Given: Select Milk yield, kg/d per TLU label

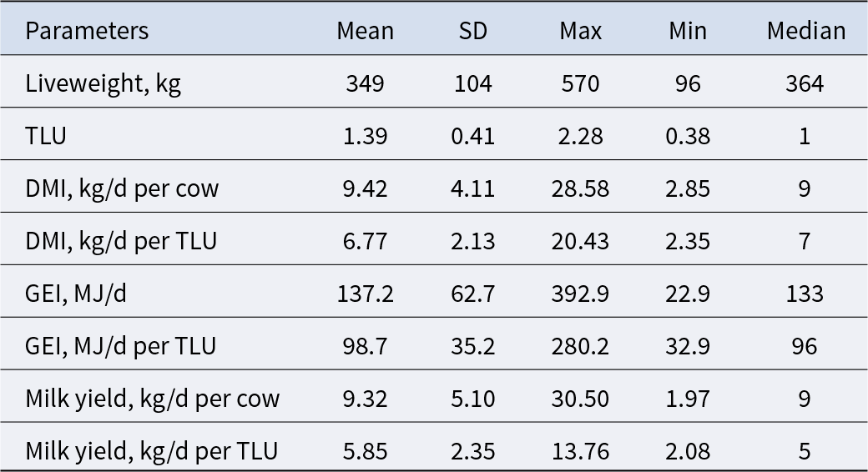Looking at the screenshot, I should 151,451.
